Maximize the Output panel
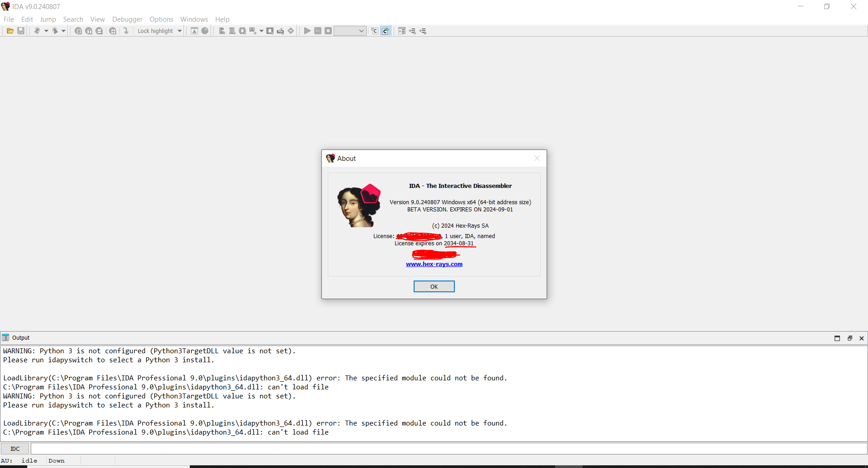 coord(837,338)
